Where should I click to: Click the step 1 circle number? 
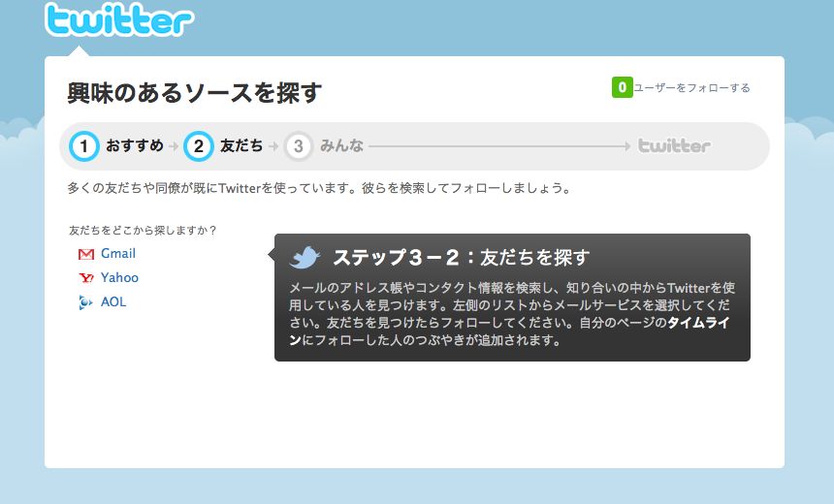84,146
